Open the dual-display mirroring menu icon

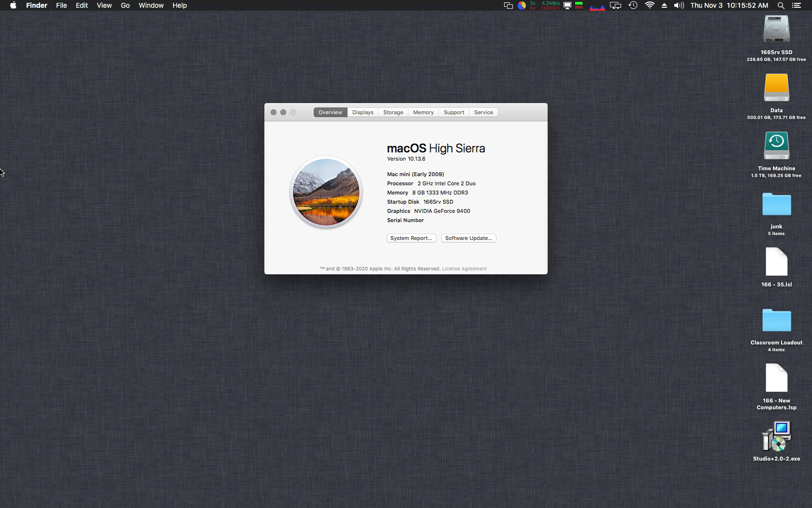[615, 5]
